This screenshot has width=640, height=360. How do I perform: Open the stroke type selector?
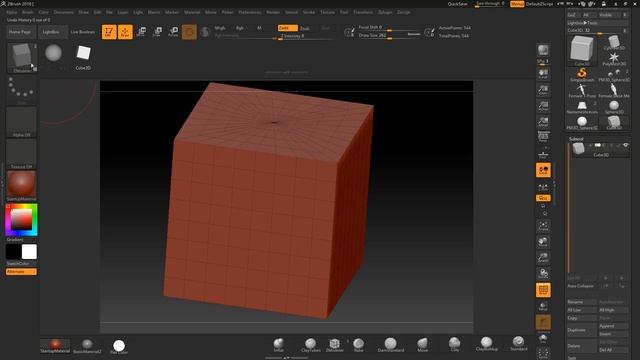(x=21, y=90)
